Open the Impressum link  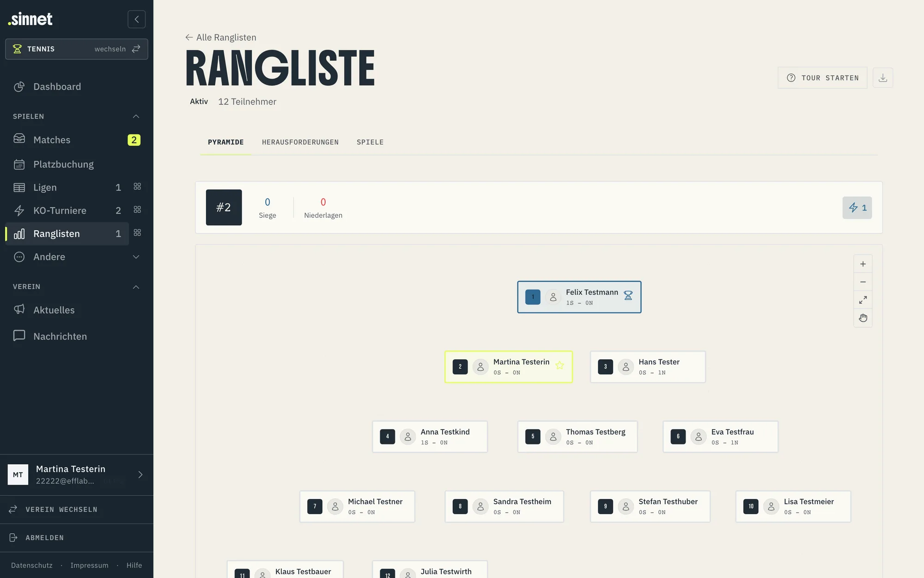pos(89,566)
